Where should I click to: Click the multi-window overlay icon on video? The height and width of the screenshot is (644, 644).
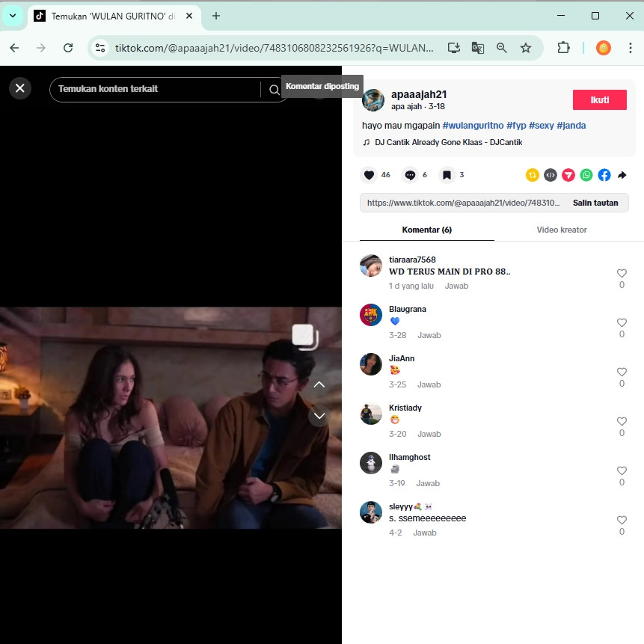coord(305,337)
